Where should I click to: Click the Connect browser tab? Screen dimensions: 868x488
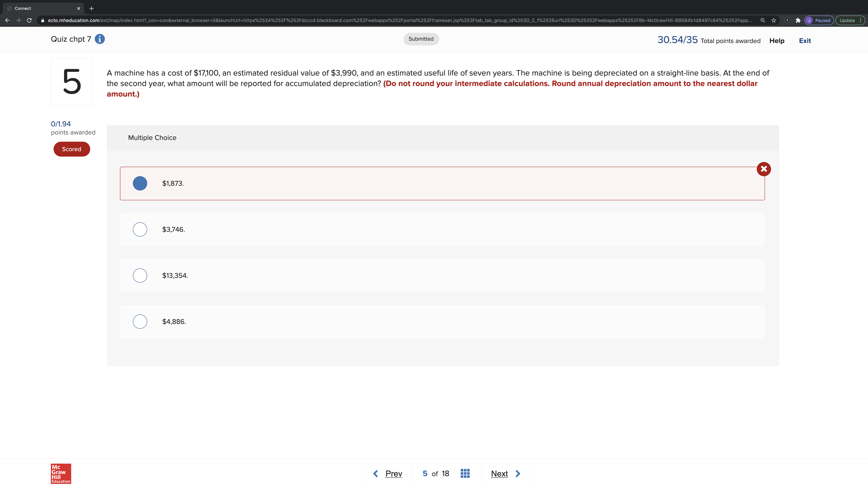click(41, 8)
